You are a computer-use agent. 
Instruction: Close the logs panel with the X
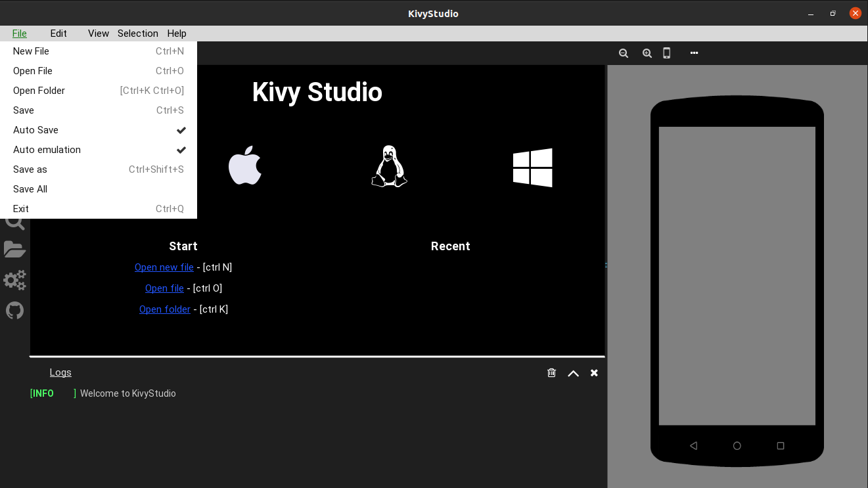[594, 372]
